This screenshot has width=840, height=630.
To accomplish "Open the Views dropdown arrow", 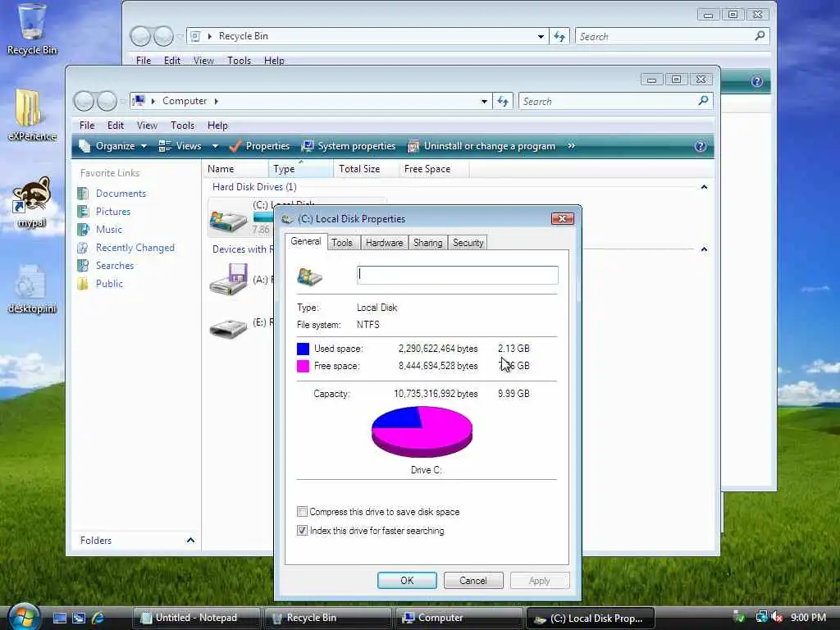I will click(x=215, y=146).
